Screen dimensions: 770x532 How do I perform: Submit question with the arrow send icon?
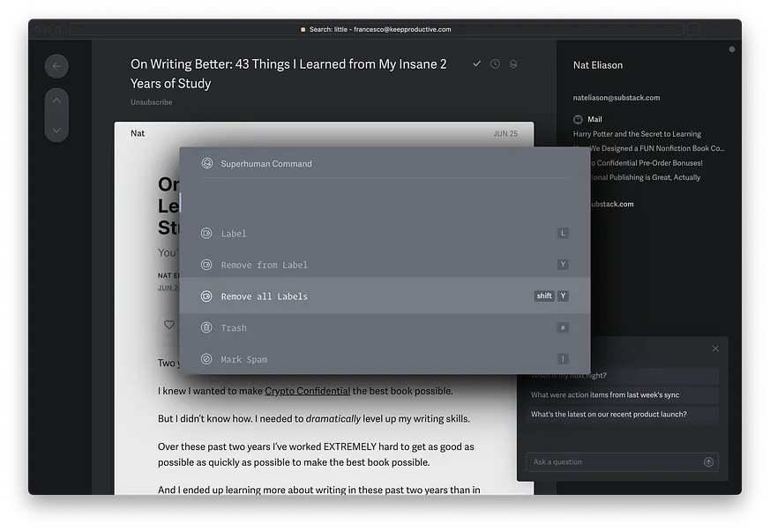pyautogui.click(x=708, y=461)
